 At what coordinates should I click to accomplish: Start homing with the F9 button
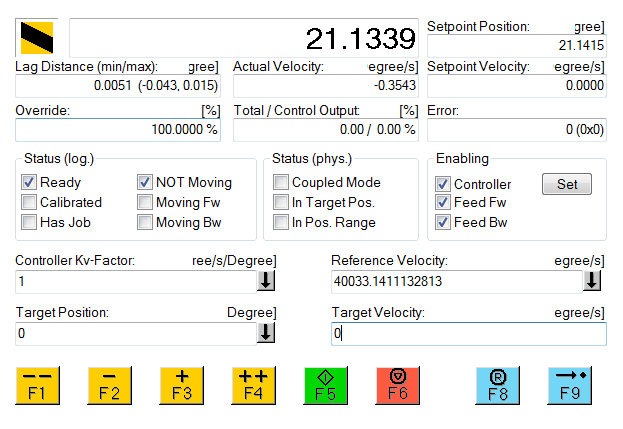tap(570, 385)
